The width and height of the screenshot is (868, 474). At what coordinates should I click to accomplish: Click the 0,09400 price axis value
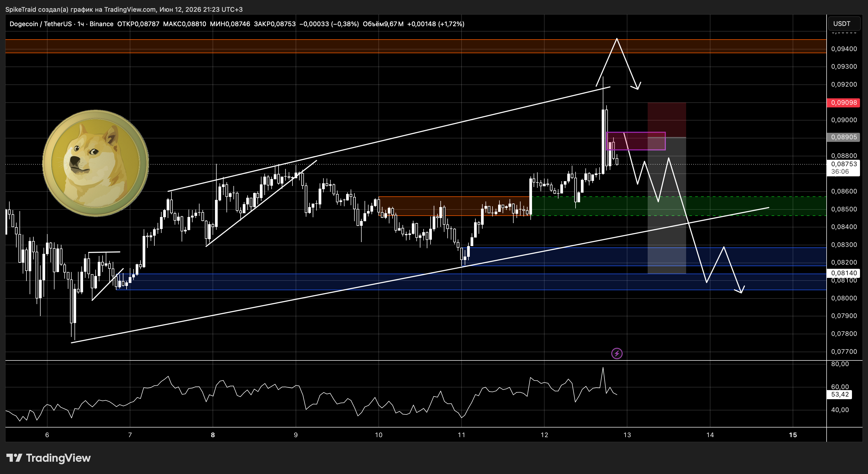(x=844, y=49)
